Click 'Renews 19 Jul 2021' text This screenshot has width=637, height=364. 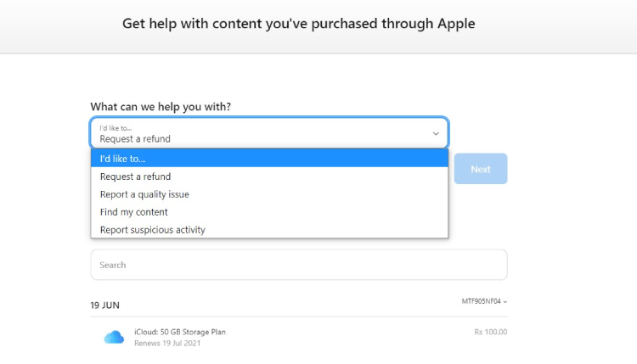(168, 343)
